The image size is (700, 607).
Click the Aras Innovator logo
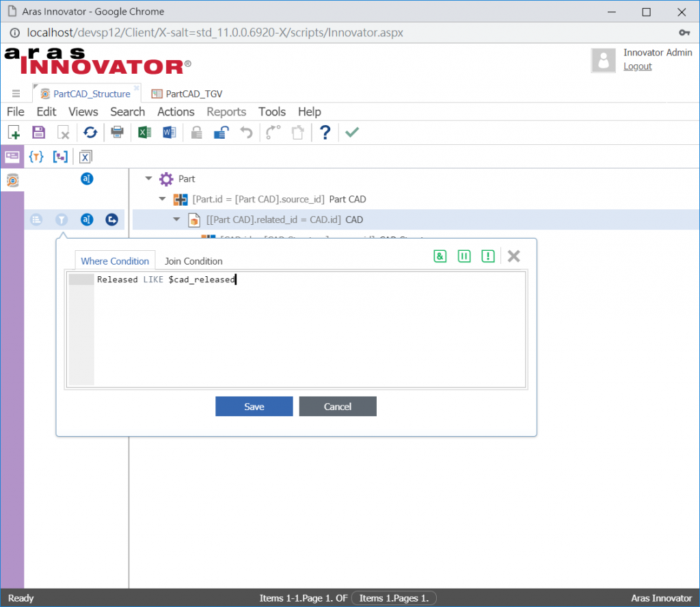[x=97, y=61]
